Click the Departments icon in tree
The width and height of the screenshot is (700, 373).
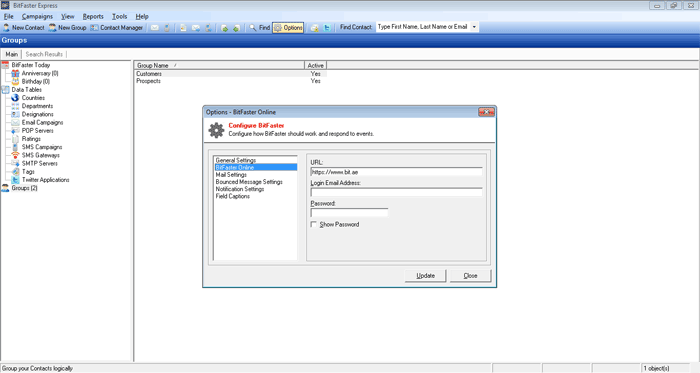coord(15,106)
